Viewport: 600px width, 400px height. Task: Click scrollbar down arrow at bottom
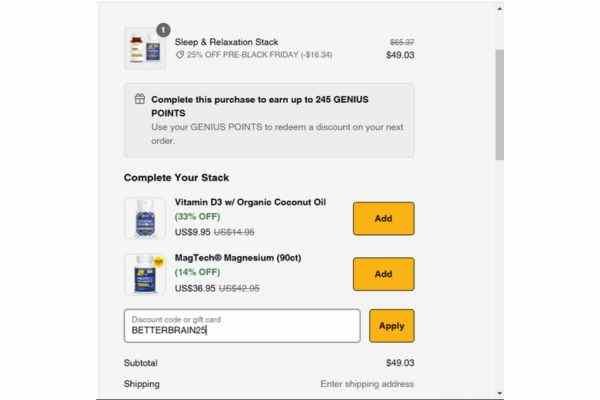click(499, 393)
